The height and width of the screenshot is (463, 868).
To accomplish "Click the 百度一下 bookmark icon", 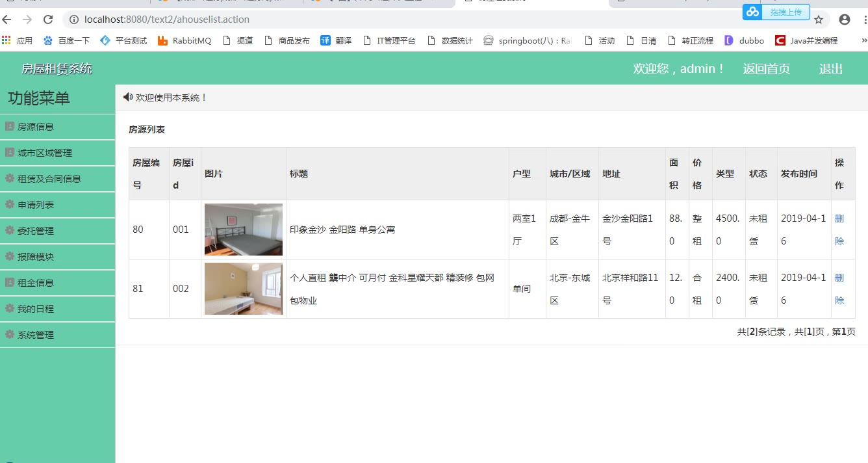I will click(48, 40).
